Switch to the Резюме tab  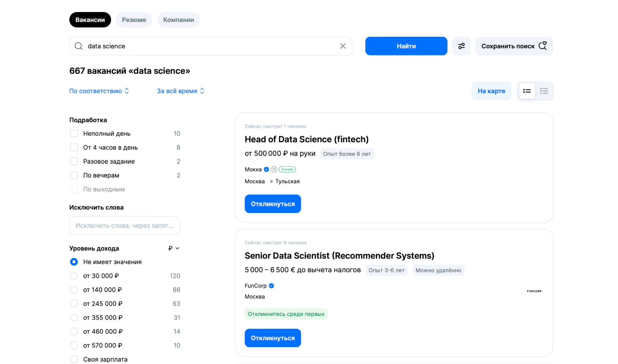coord(134,19)
